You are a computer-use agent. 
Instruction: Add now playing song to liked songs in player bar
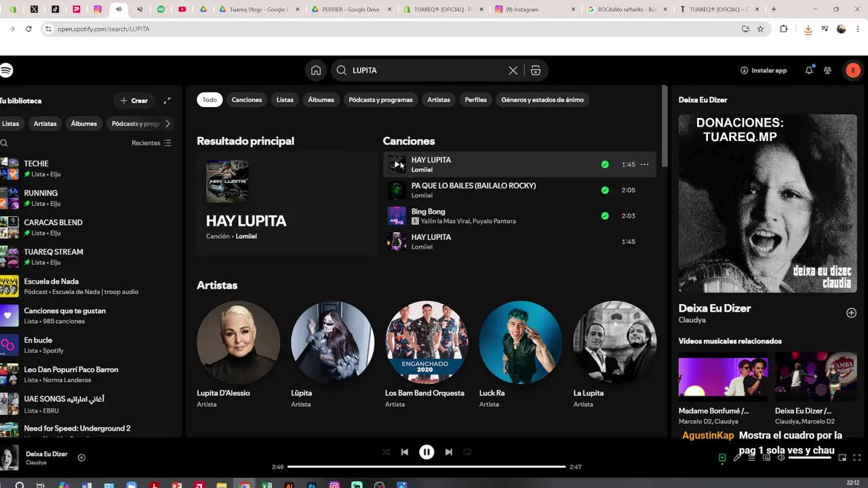[81, 457]
